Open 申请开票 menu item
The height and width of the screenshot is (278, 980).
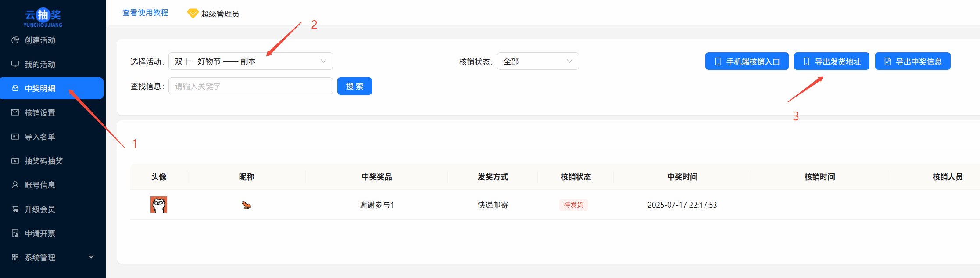[x=52, y=233]
